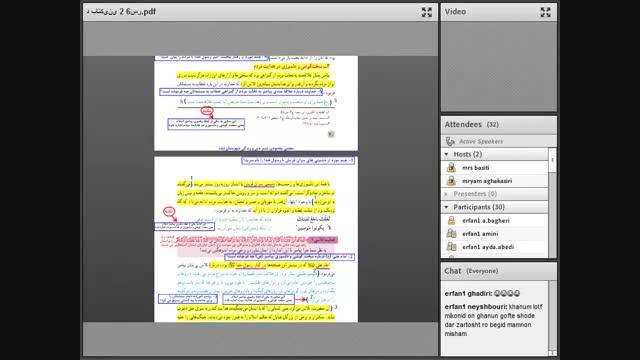Click the Chat (Everyone) header

tap(471, 271)
